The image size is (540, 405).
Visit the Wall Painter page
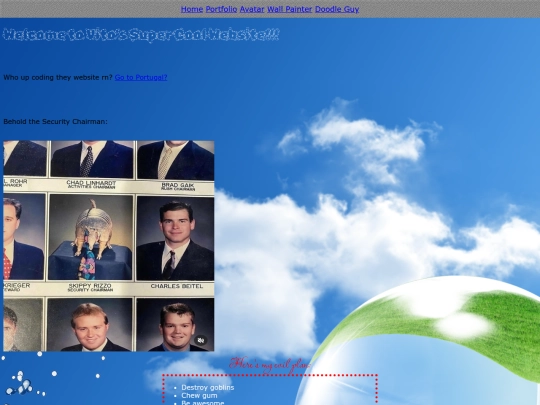click(290, 9)
